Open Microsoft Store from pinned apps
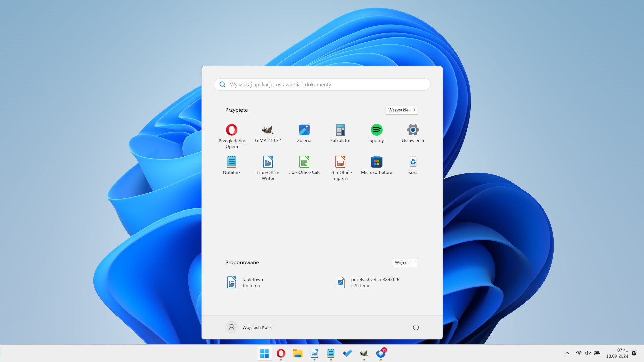The width and height of the screenshot is (644, 362). (377, 165)
